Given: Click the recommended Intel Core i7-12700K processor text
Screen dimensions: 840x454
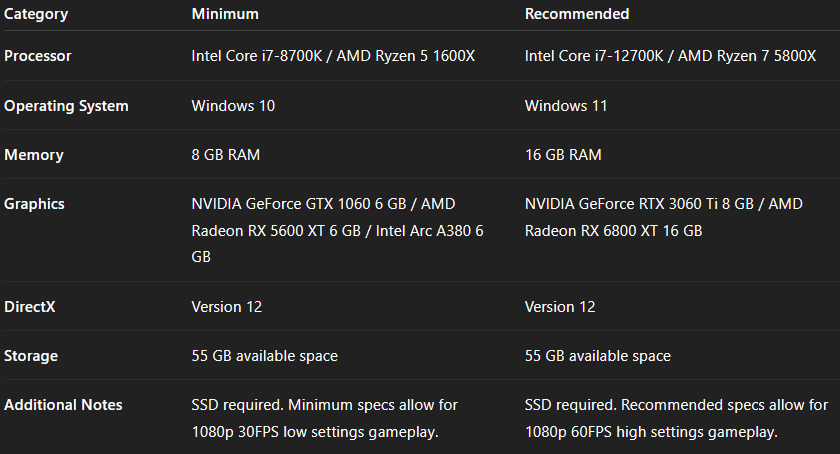Looking at the screenshot, I should (670, 56).
